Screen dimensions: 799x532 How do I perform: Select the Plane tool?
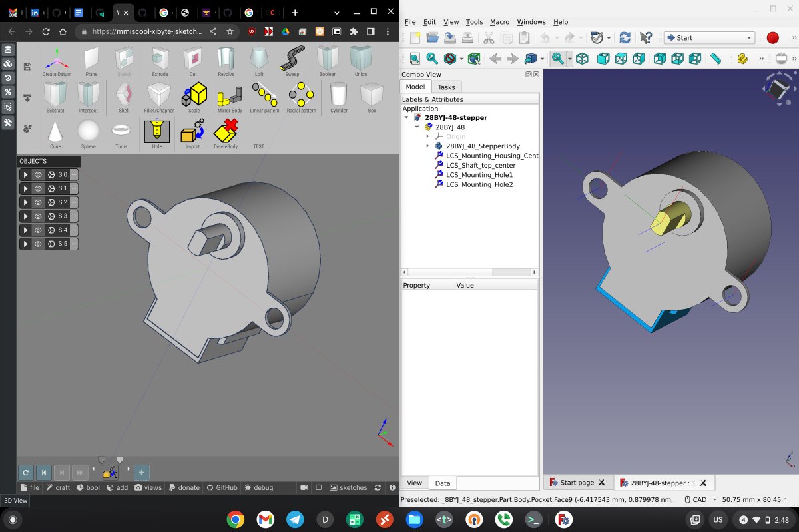coord(91,61)
